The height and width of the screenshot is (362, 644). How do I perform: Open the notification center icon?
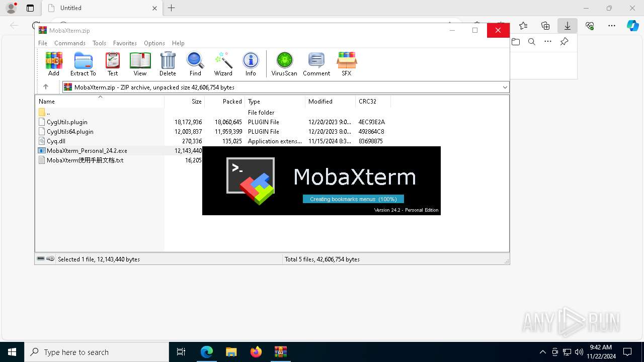point(627,352)
